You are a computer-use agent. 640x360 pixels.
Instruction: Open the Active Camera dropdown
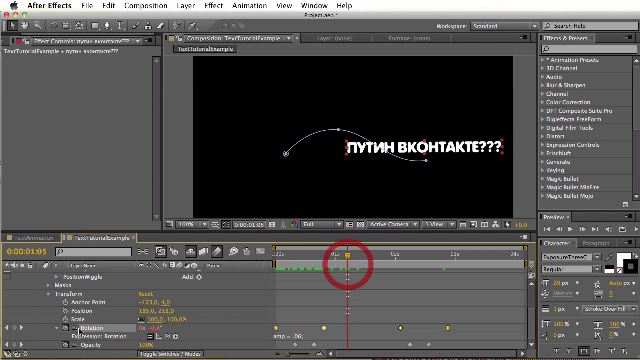pyautogui.click(x=393, y=224)
